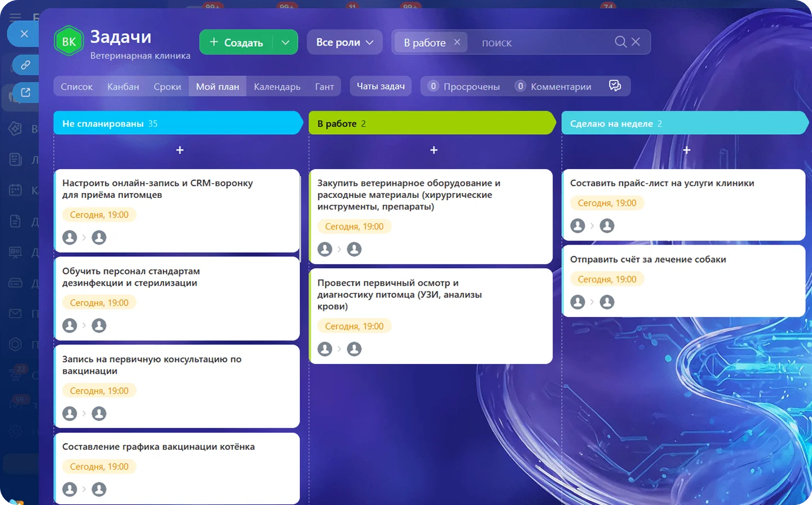812x505 pixels.
Task: Filter by Комментарии counter
Action: pyautogui.click(x=553, y=86)
